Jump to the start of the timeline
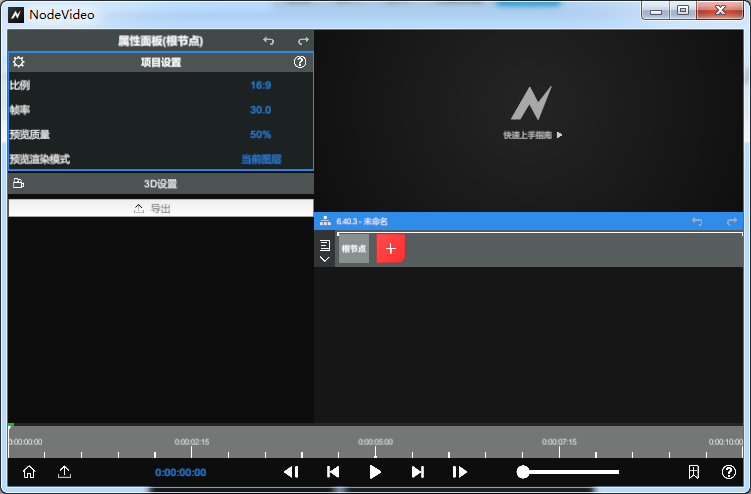The height and width of the screenshot is (494, 751). click(x=333, y=472)
